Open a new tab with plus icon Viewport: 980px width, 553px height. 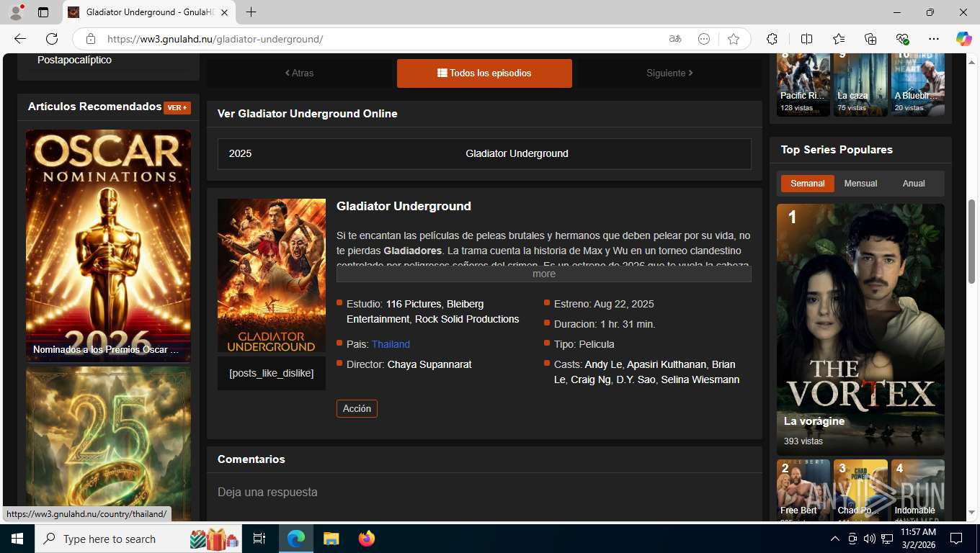(x=251, y=12)
